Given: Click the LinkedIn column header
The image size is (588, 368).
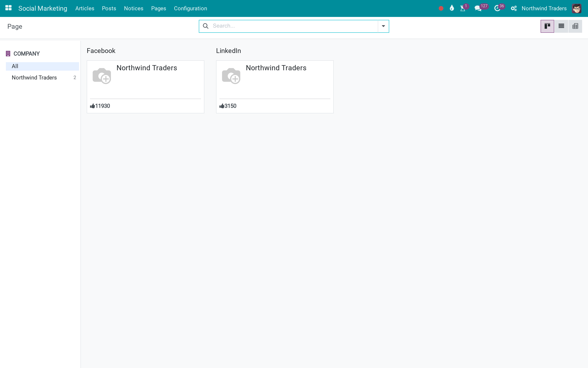Looking at the screenshot, I should 228,51.
